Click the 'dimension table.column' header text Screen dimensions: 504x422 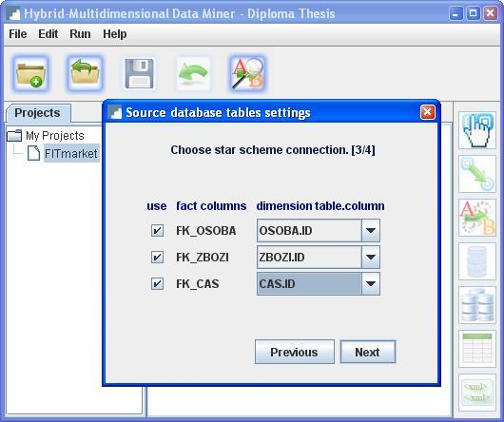320,206
